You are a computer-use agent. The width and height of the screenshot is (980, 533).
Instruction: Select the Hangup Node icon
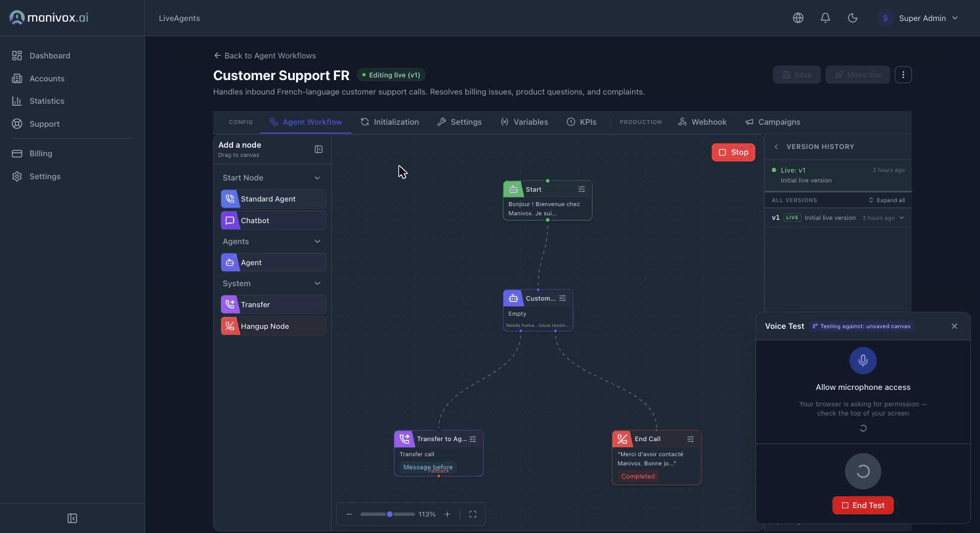(x=230, y=326)
